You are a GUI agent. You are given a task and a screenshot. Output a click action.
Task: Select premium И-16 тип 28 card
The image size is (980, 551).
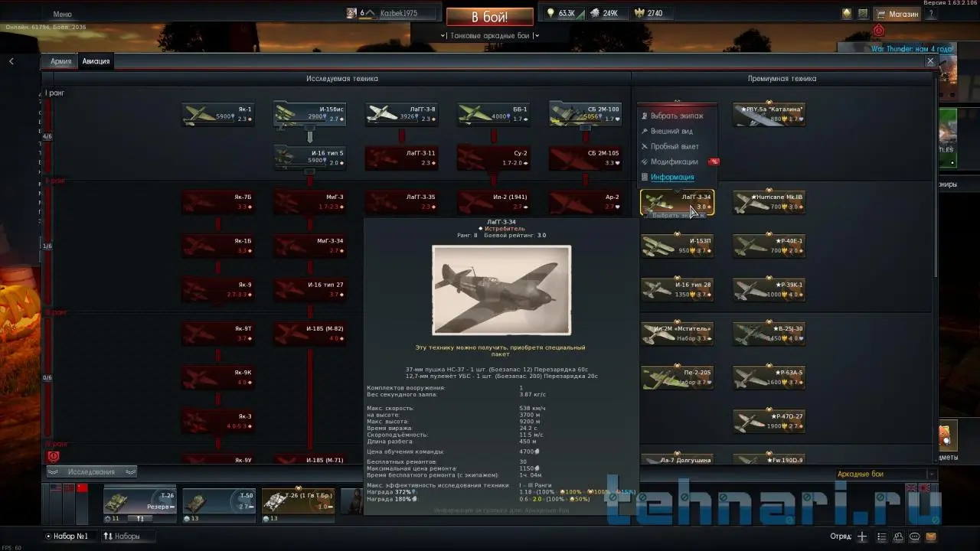pyautogui.click(x=677, y=289)
